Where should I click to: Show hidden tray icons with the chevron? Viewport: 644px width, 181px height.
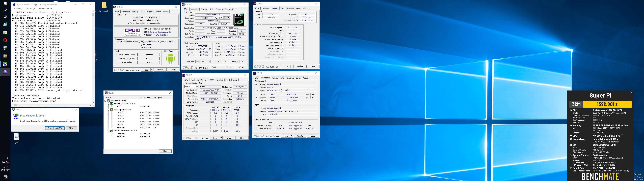tap(7, 158)
